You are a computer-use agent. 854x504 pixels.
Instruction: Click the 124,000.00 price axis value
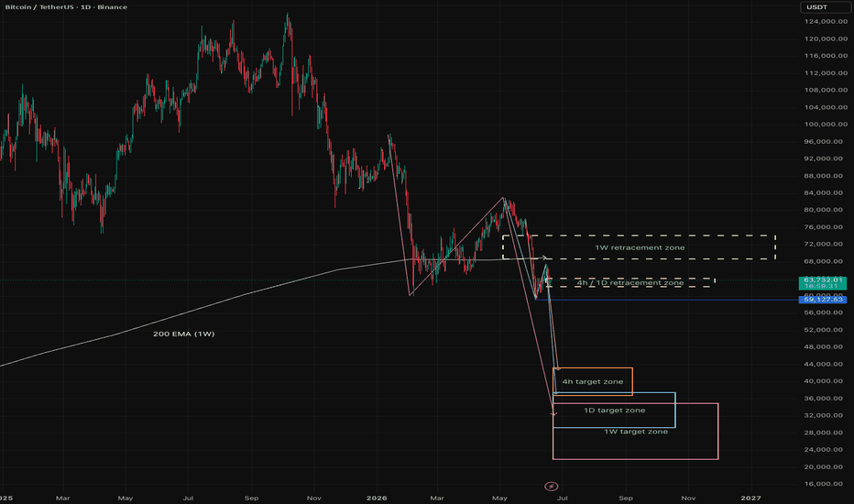(x=827, y=22)
